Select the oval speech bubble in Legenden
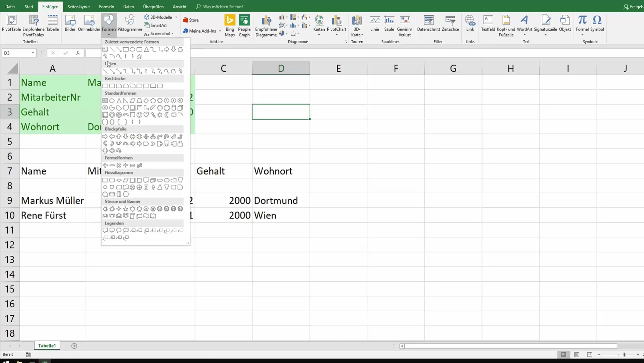644x363 pixels. [119, 230]
